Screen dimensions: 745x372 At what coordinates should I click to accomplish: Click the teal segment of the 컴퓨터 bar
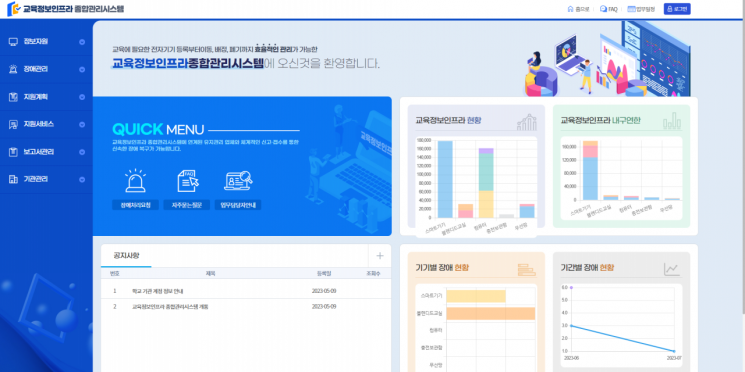click(x=486, y=172)
